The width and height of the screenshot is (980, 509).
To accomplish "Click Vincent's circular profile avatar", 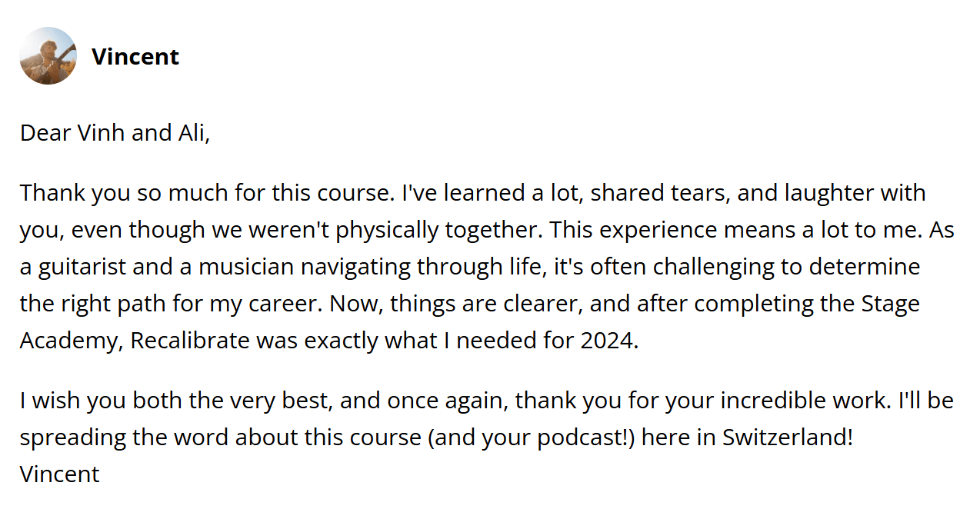I will [48, 56].
